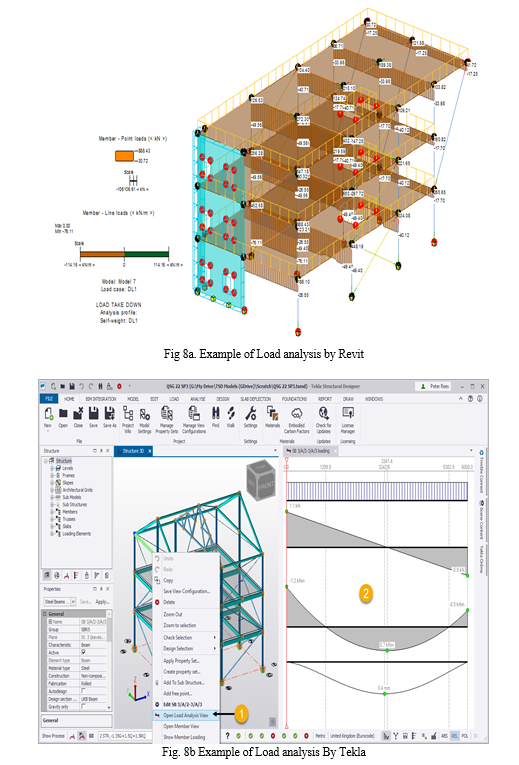The height and width of the screenshot is (765, 519).
Task: Click the FRONT face of view cube
Action: [x=266, y=486]
